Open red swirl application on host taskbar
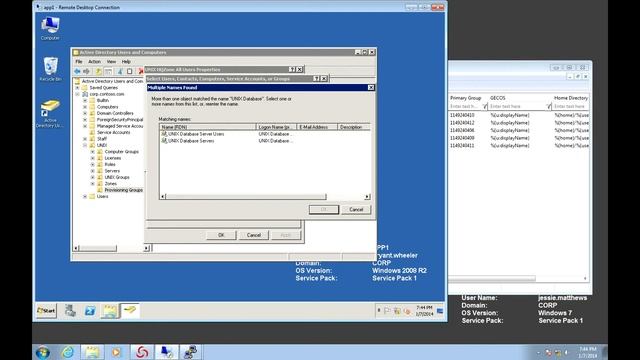640x360 pixels. click(142, 352)
